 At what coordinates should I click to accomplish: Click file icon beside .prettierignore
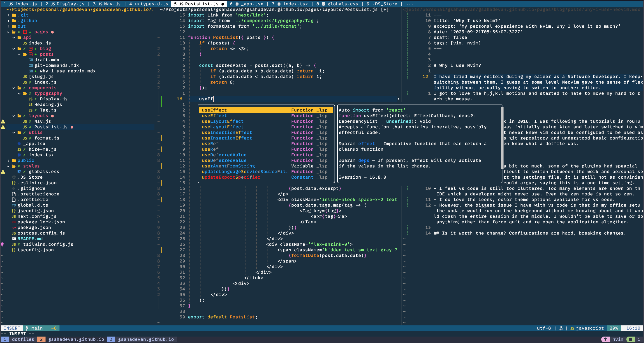point(14,194)
